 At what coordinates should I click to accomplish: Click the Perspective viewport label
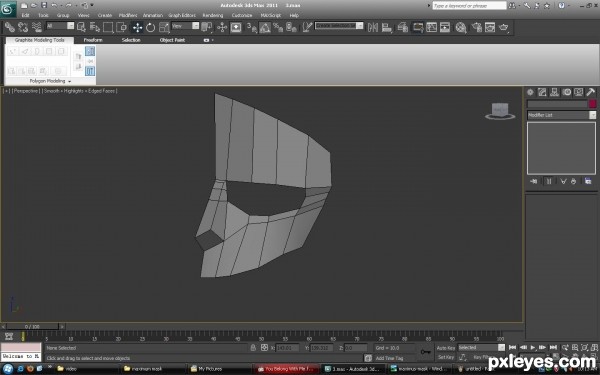click(x=25, y=91)
